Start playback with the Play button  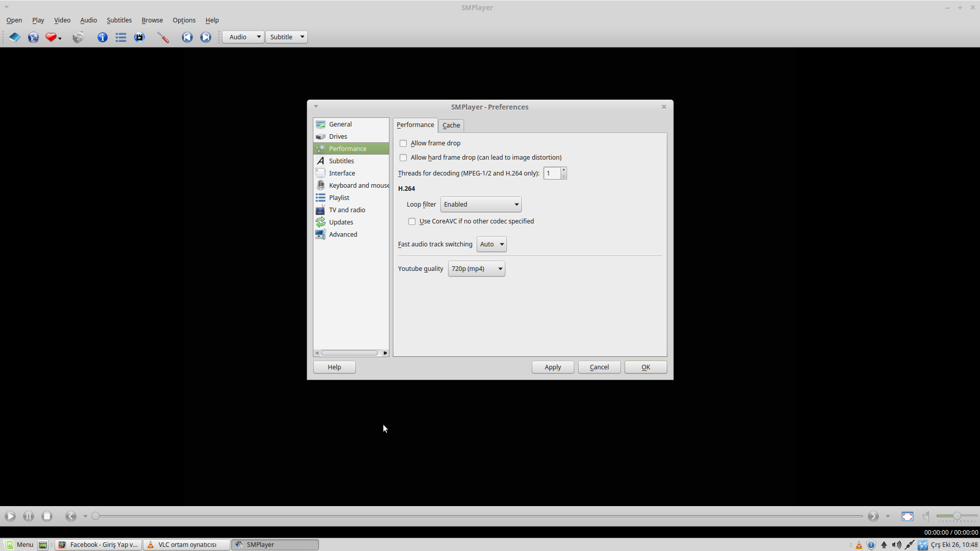click(10, 516)
